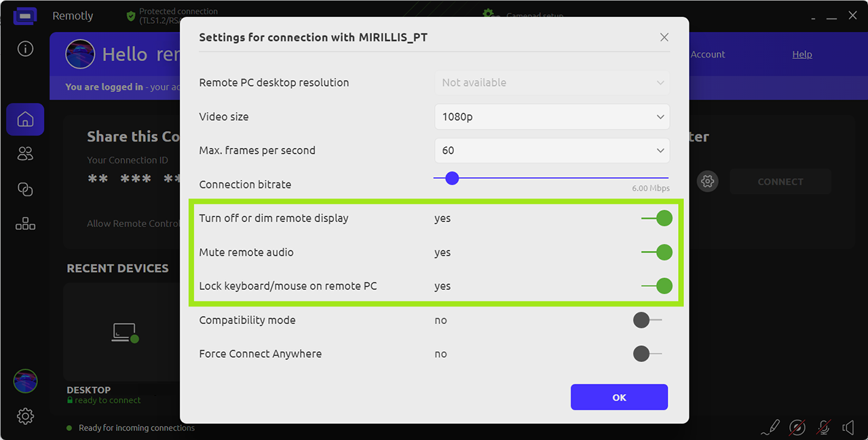Open the devices grid sidebar icon
This screenshot has width=868, height=440.
pyautogui.click(x=25, y=224)
